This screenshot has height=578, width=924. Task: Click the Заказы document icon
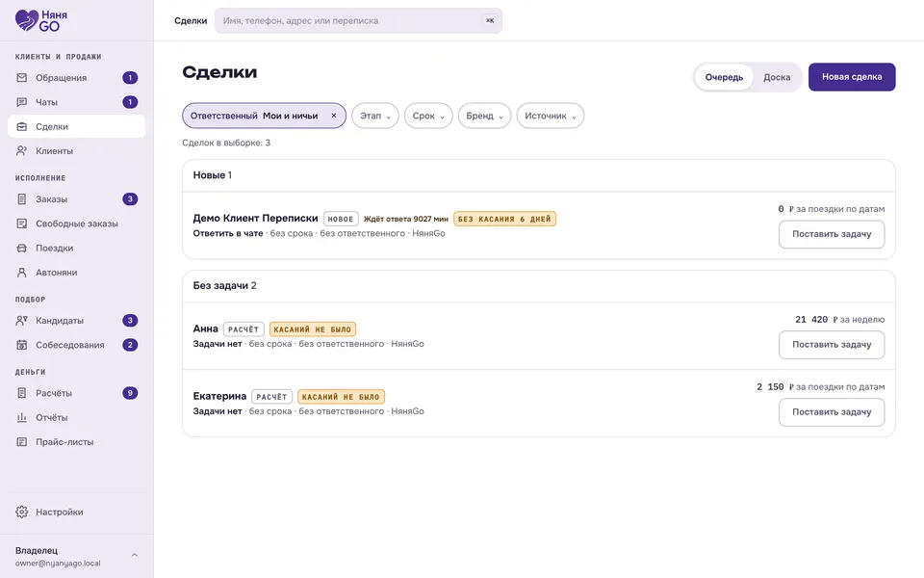[22, 199]
